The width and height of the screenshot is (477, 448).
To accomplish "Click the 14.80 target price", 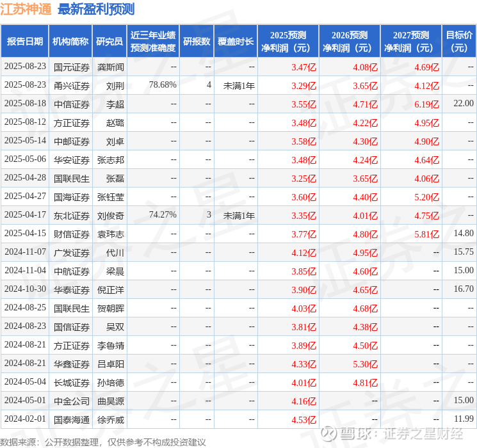I will [x=464, y=233].
